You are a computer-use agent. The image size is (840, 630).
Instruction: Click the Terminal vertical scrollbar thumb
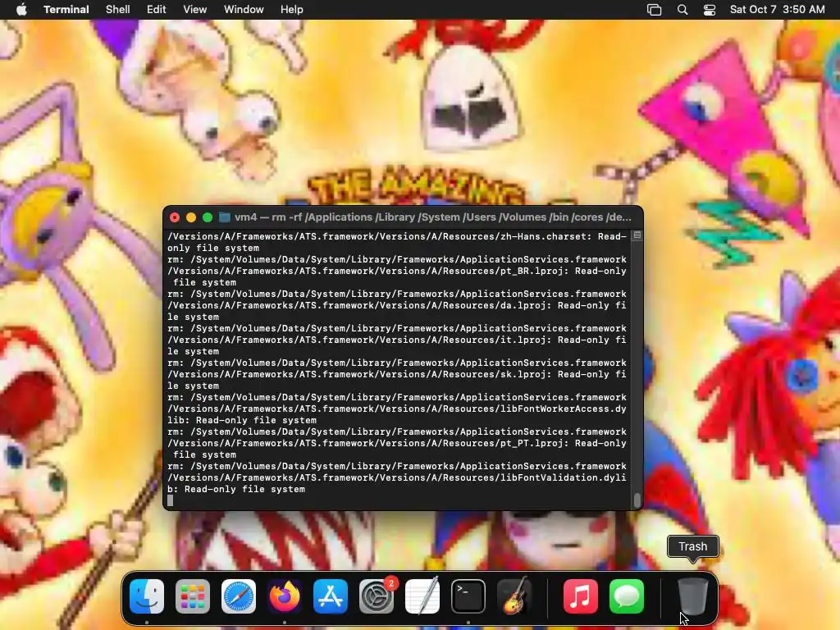tap(637, 500)
